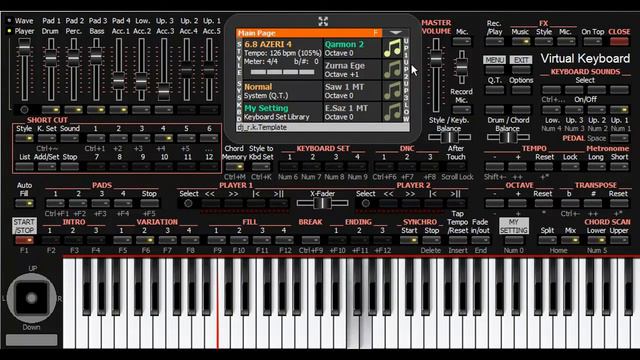Click the Player 1 Select round button

pos(188,203)
